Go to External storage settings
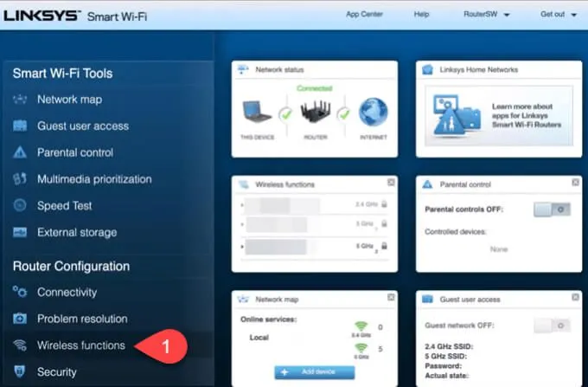 point(77,232)
